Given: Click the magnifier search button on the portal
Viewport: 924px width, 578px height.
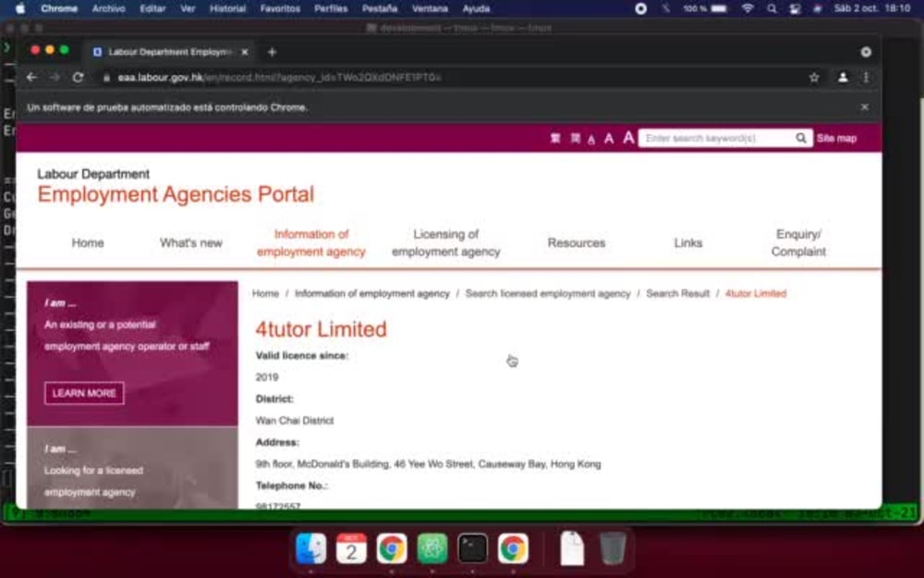Looking at the screenshot, I should [x=801, y=138].
